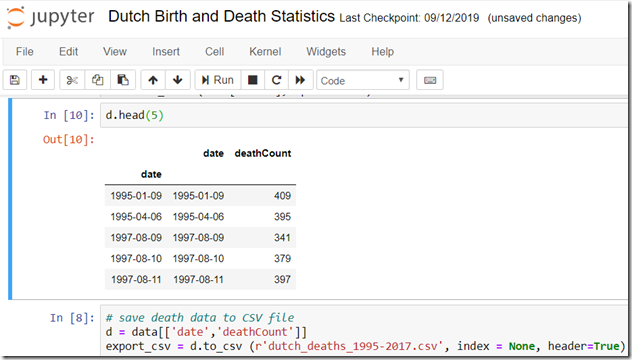The image size is (632, 360).
Task: Click the Last Checkpoint 09/12/2019 text
Action: 409,18
